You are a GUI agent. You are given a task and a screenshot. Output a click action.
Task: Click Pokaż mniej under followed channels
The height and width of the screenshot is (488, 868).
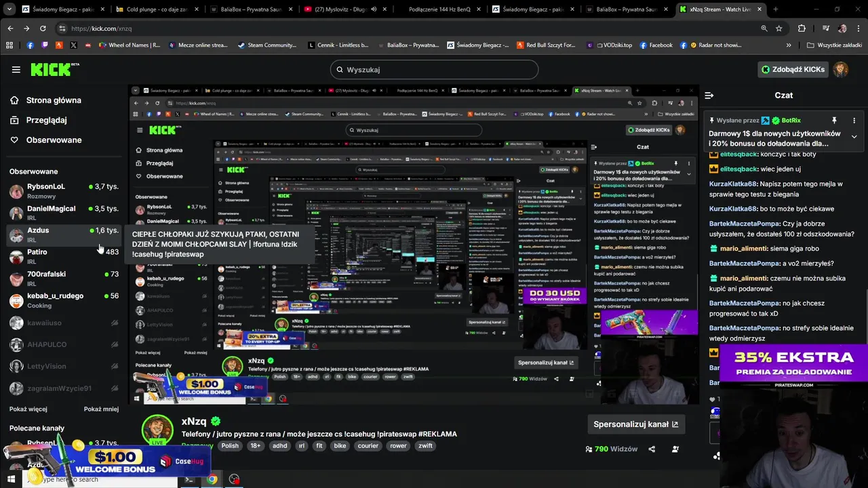pyautogui.click(x=101, y=409)
